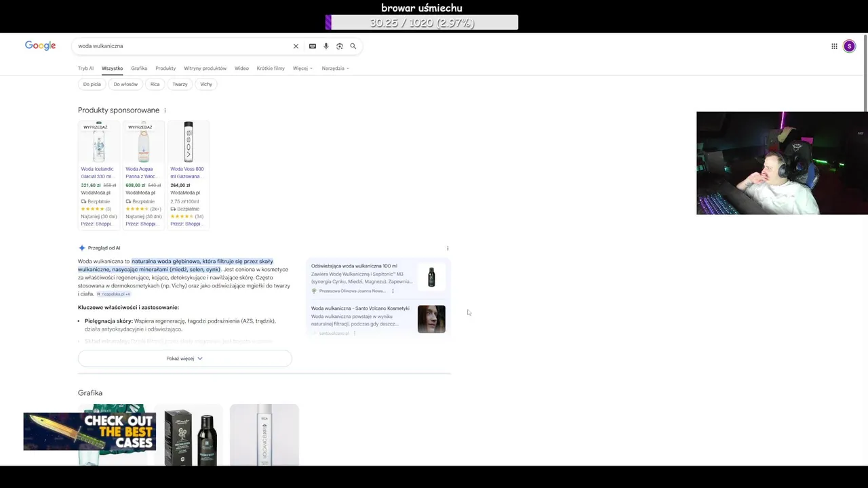This screenshot has width=868, height=488.
Task: Open the Woda Icelandic Glacial product image
Action: [x=99, y=142]
